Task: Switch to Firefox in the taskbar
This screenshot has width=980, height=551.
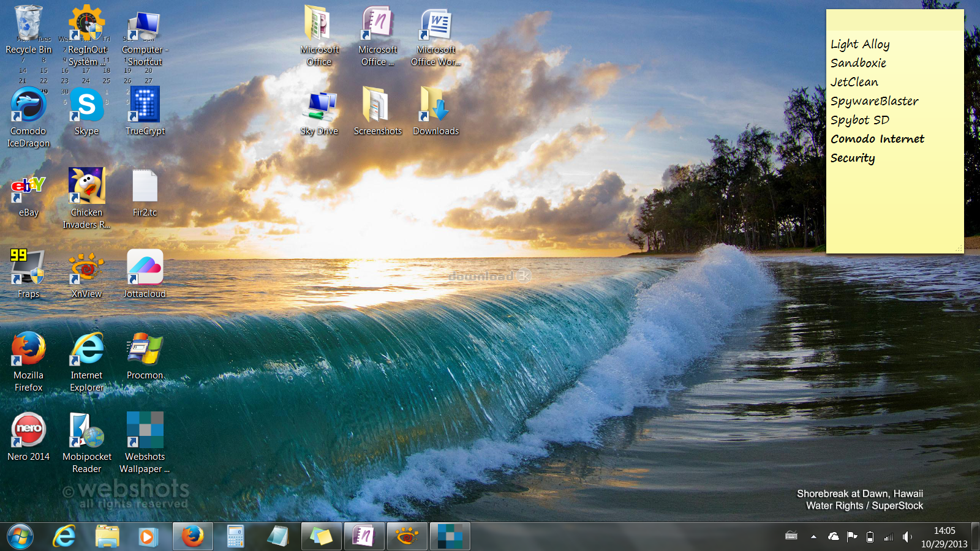Action: [x=193, y=537]
